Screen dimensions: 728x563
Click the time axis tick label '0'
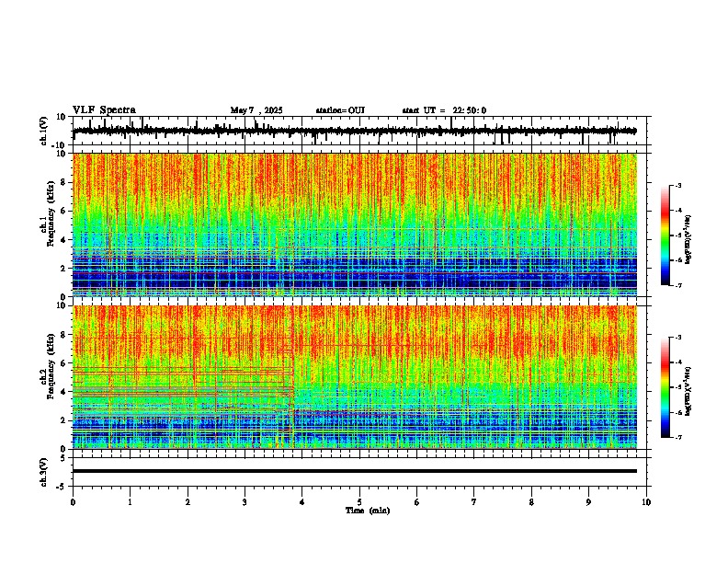(73, 502)
